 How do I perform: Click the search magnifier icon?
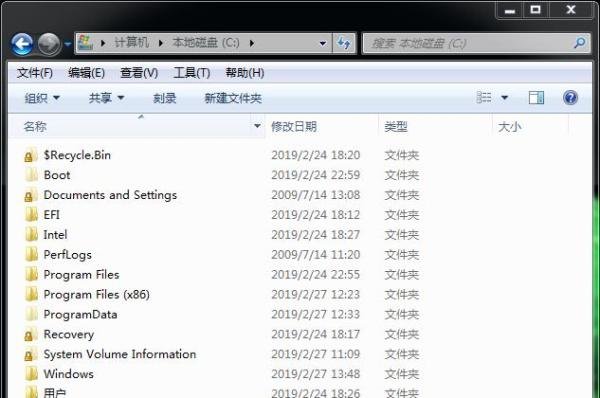click(x=580, y=42)
